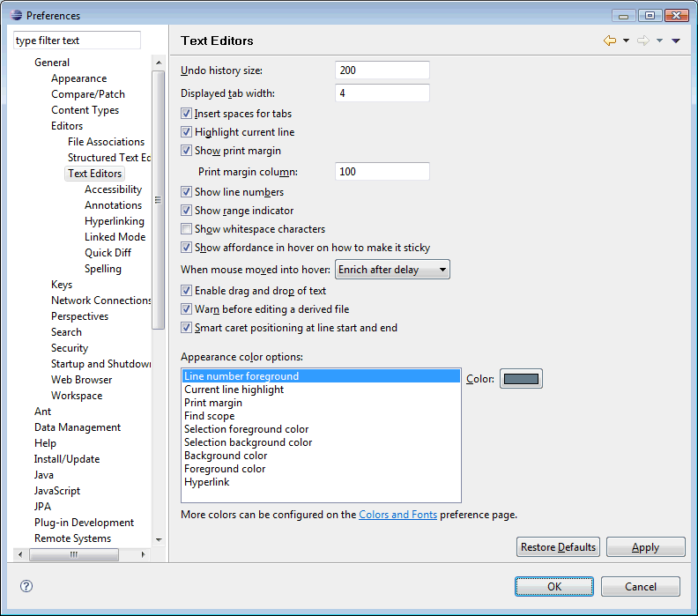Viewport: 698px width, 616px height.
Task: Click the Undo history size field
Action: click(382, 71)
